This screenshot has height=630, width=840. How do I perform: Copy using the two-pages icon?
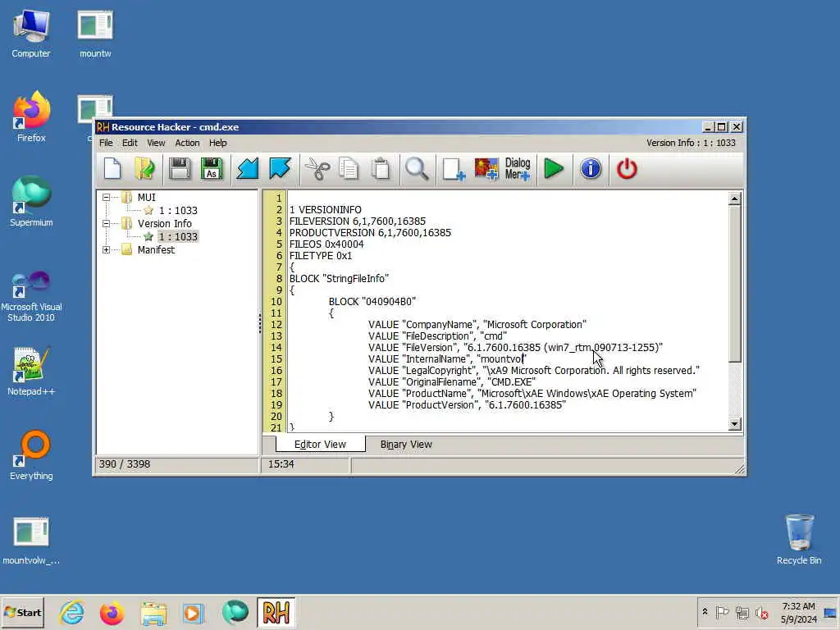(349, 169)
